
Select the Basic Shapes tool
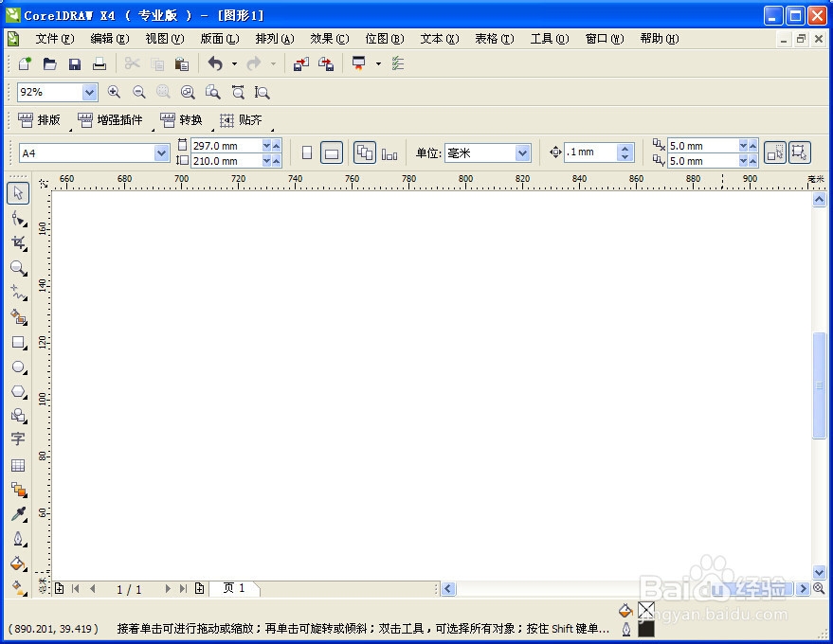click(19, 415)
